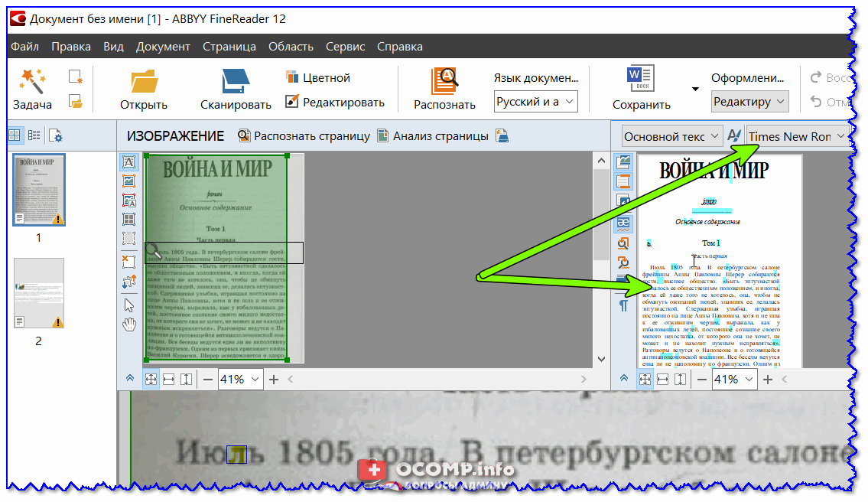This screenshot has height=502, width=868.
Task: Switch the pages panel to thumbnails view
Action: 15,135
